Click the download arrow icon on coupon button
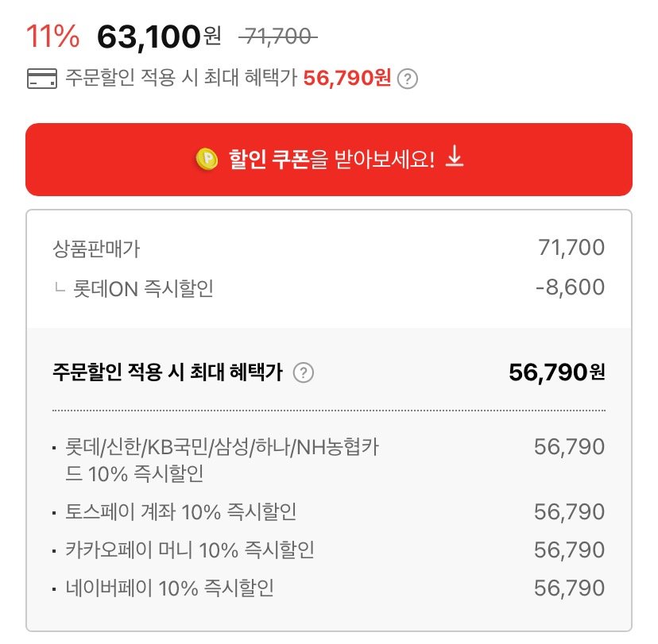This screenshot has height=644, width=658. tap(454, 156)
